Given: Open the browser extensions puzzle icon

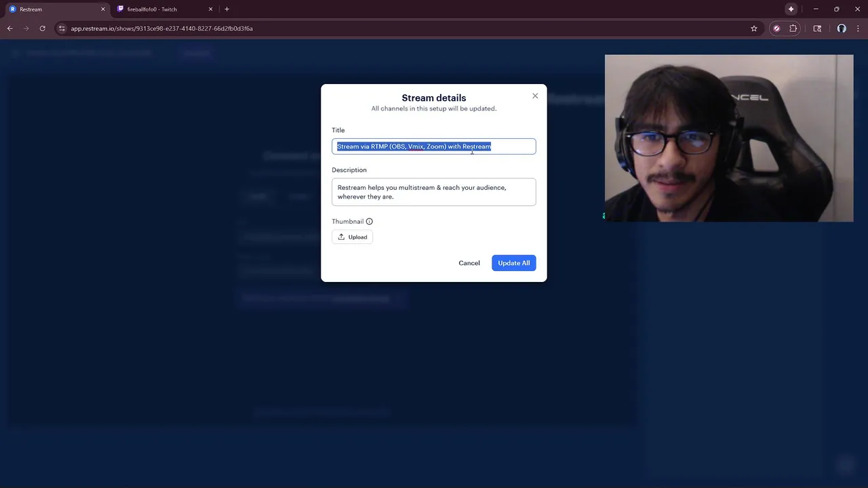Looking at the screenshot, I should (793, 28).
